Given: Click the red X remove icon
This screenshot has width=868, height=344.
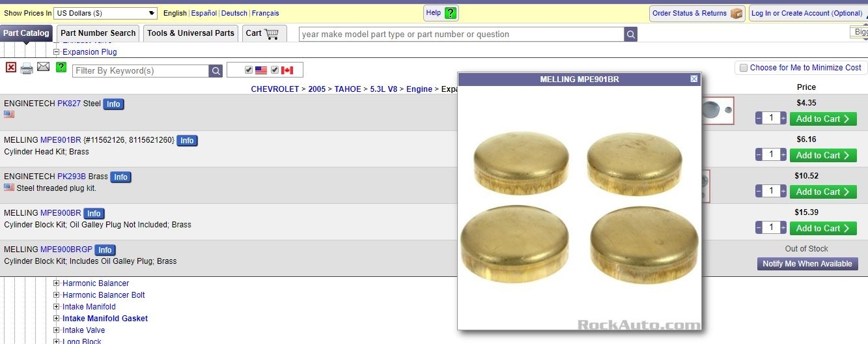Looking at the screenshot, I should pyautogui.click(x=11, y=67).
